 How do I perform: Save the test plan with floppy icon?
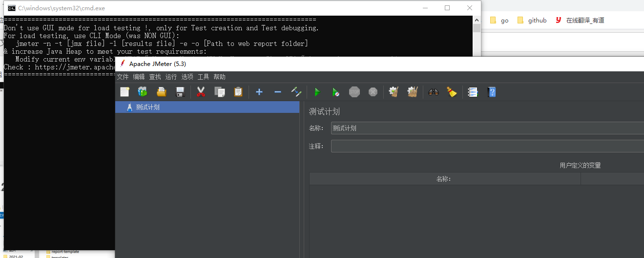180,92
